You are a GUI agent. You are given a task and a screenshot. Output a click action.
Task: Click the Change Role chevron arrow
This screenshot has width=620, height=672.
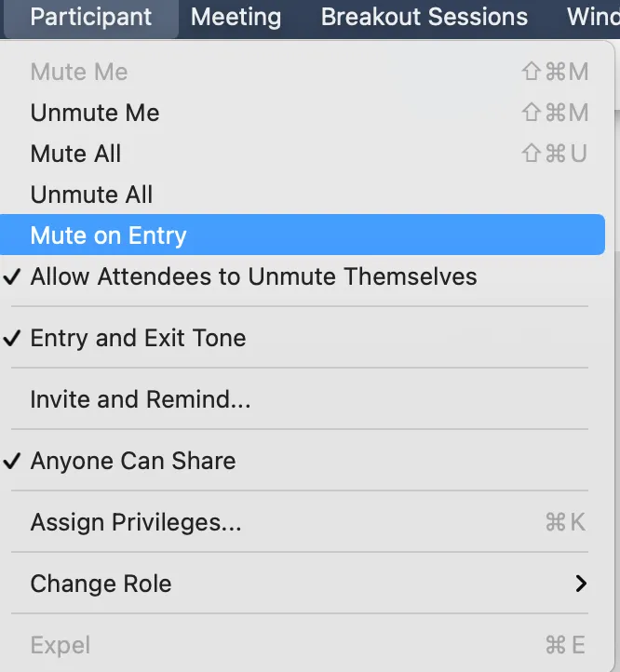tap(581, 584)
